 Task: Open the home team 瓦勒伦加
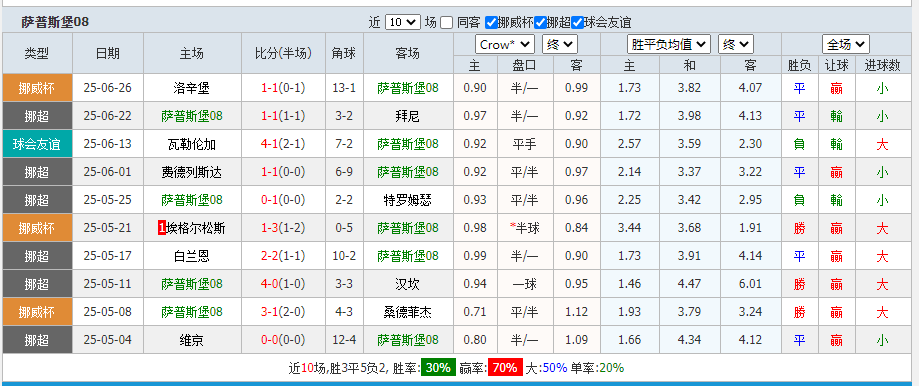click(192, 144)
